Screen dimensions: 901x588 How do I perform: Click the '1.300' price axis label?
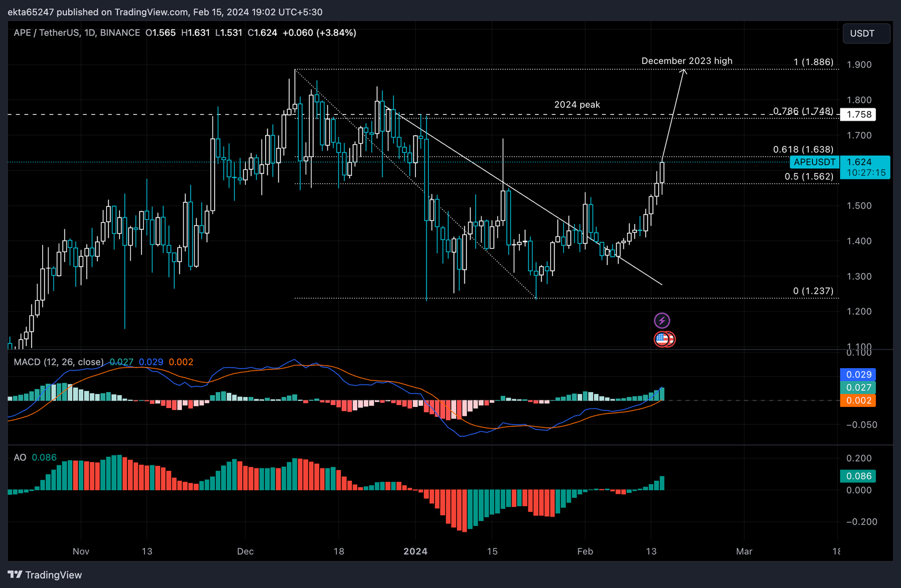click(859, 276)
